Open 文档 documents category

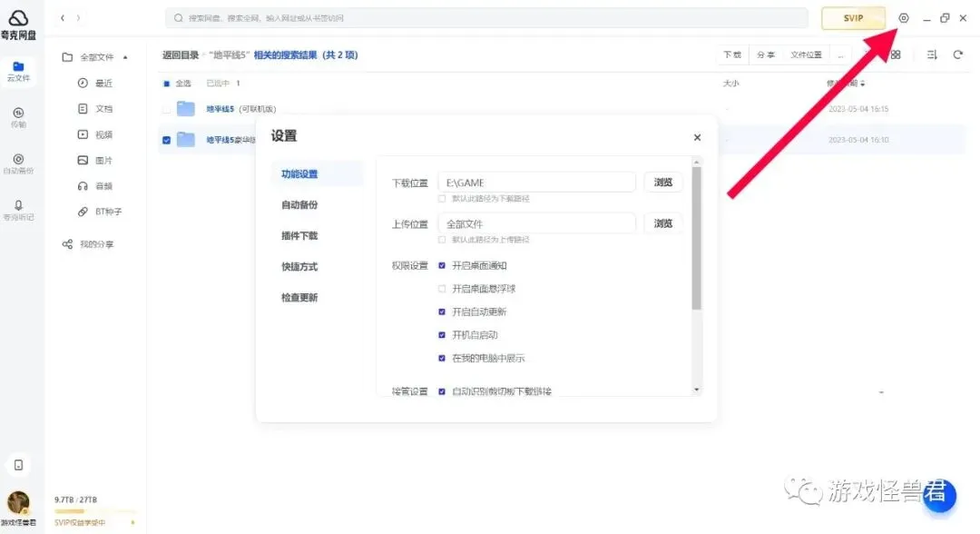pos(95,109)
